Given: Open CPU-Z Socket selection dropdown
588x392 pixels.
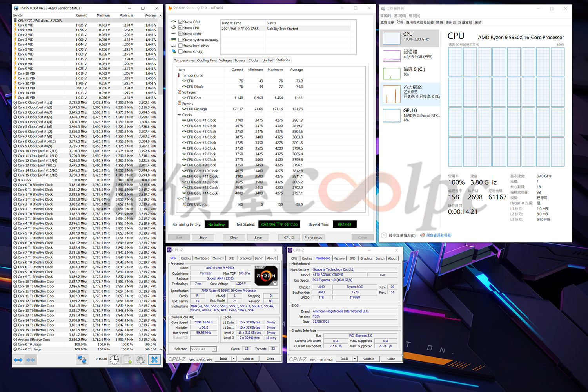Looking at the screenshot, I should (x=214, y=349).
